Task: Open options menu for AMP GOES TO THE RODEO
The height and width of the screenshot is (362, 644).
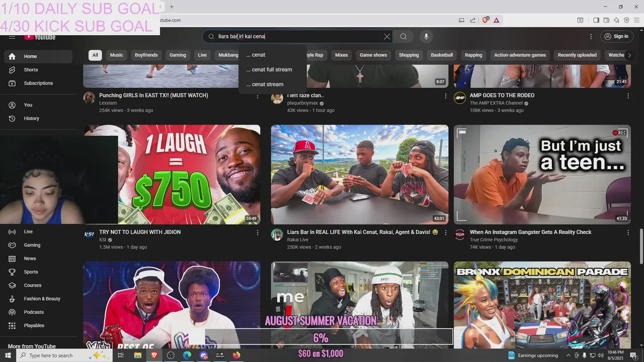Action: (628, 96)
